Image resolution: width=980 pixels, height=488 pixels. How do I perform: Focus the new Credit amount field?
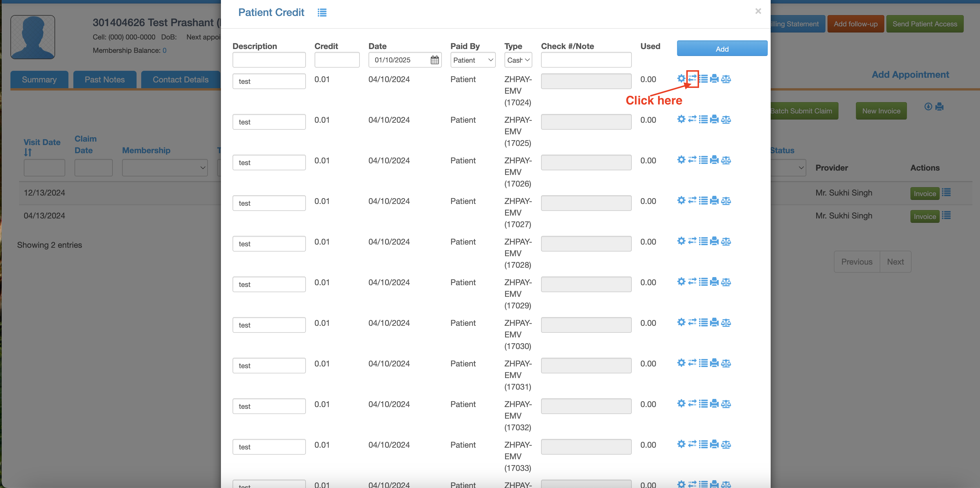coord(337,60)
